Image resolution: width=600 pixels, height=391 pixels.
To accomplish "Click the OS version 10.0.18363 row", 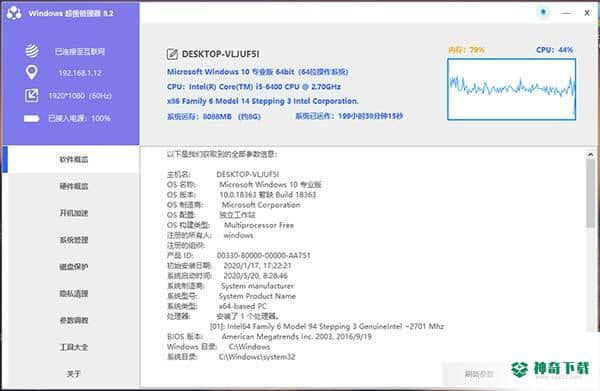I will [241, 195].
